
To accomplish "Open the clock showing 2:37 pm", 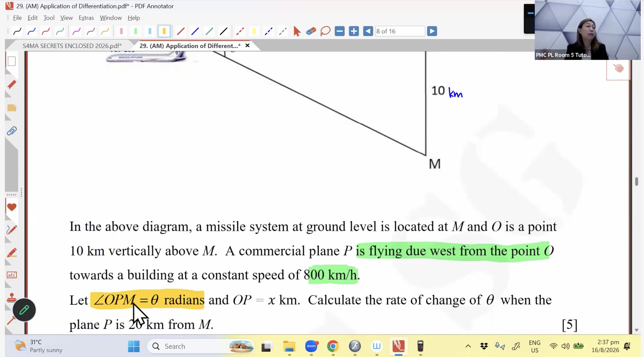I will 605,346.
